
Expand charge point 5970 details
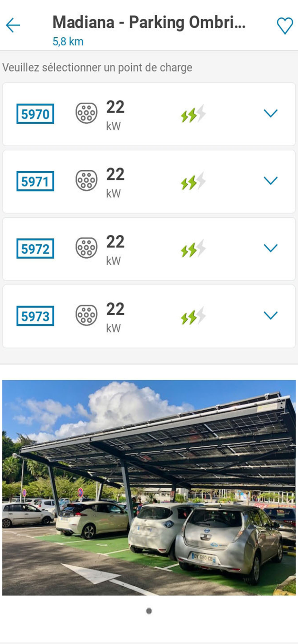[271, 113]
